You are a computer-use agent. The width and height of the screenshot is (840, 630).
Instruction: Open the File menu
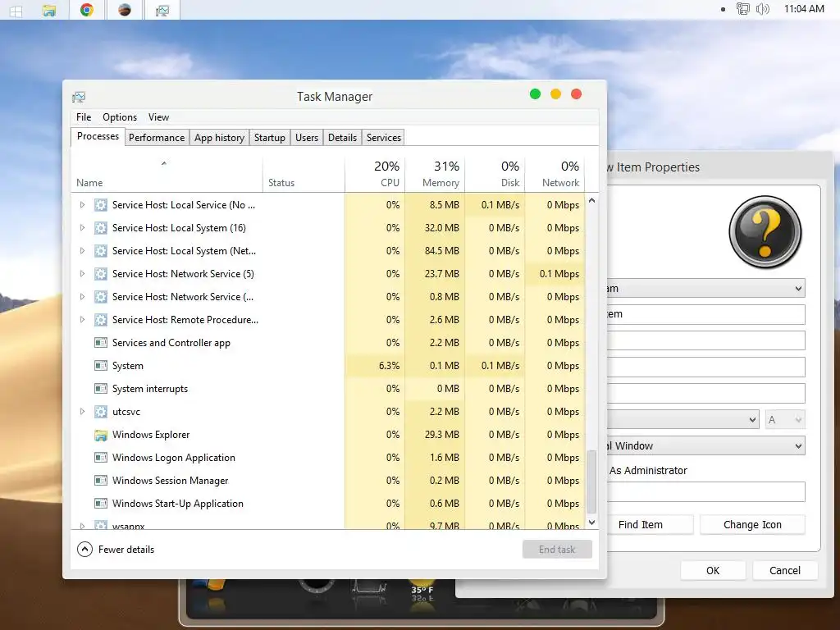coord(84,117)
